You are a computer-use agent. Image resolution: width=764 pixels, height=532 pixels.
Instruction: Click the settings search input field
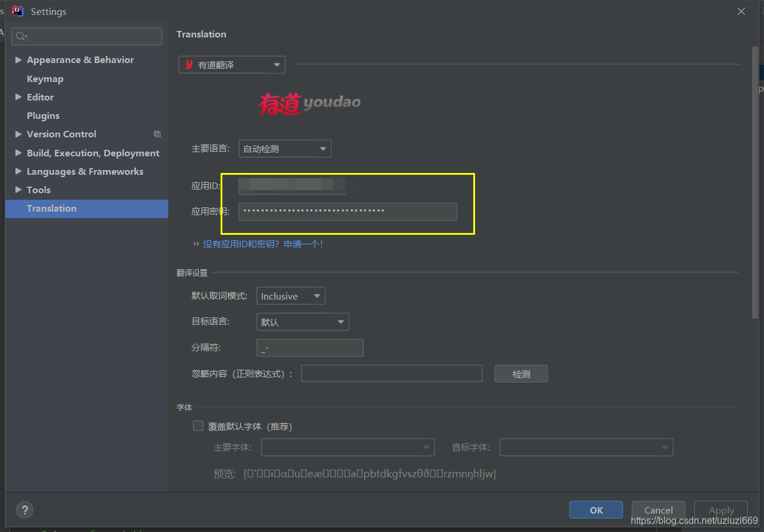tap(87, 36)
